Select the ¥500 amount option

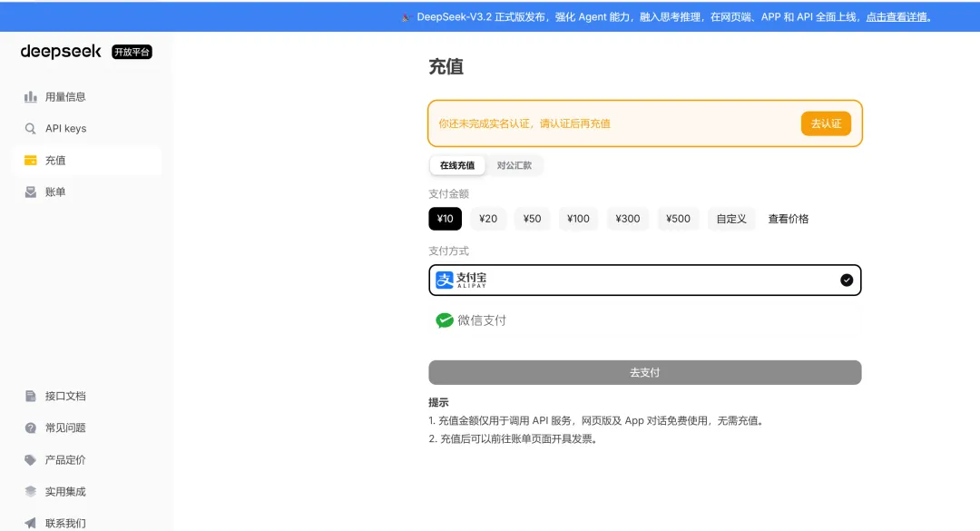(678, 219)
